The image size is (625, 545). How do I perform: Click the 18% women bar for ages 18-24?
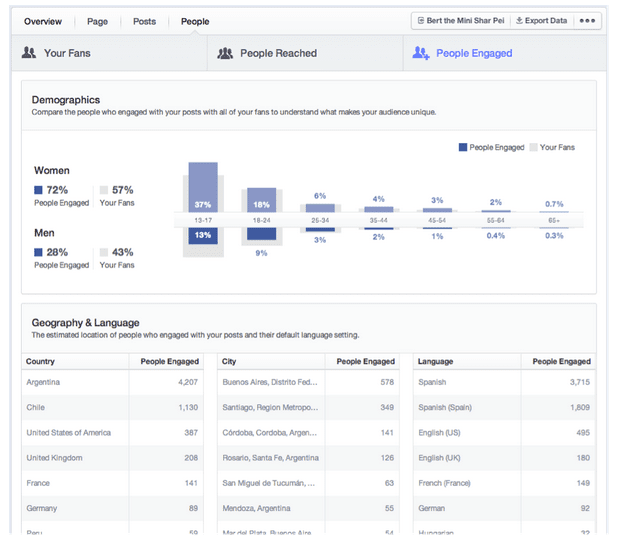261,199
